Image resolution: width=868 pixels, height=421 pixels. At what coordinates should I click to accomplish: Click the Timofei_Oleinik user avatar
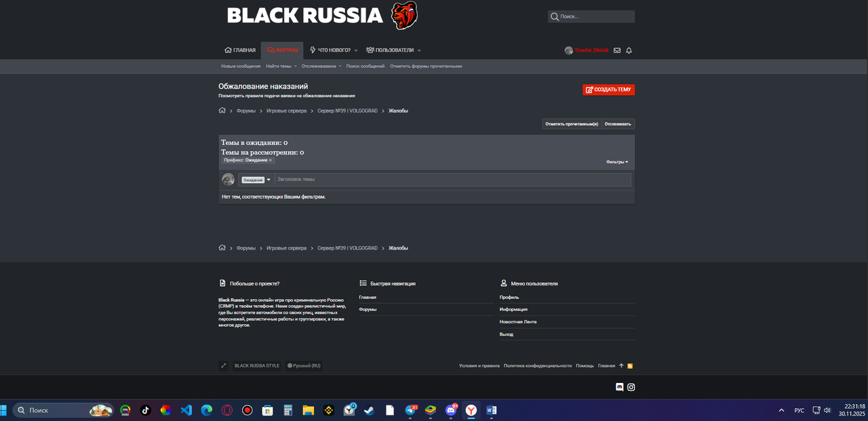pos(568,51)
